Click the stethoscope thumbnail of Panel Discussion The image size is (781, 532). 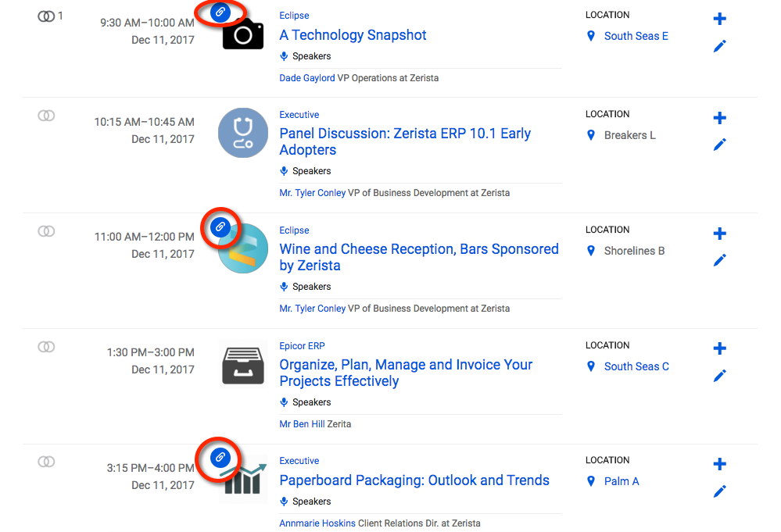pos(243,133)
